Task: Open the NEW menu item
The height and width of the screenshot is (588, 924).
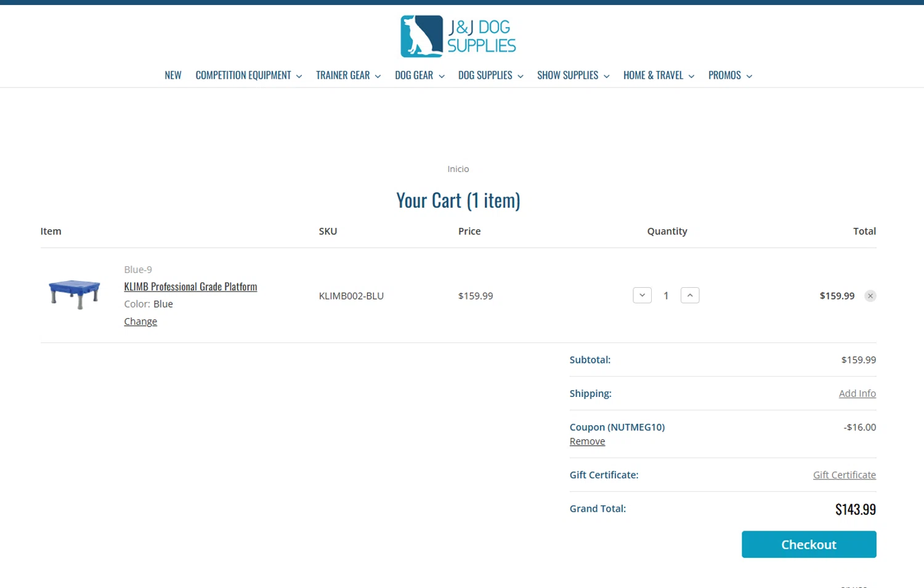Action: click(x=173, y=75)
